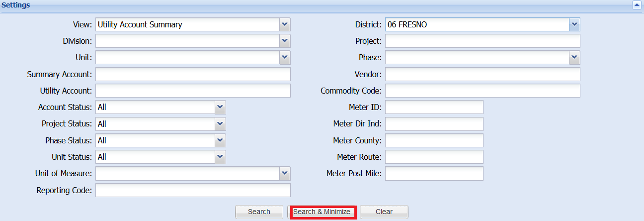This screenshot has height=221, width=644.
Task: Open the View dropdown
Action: 284,24
